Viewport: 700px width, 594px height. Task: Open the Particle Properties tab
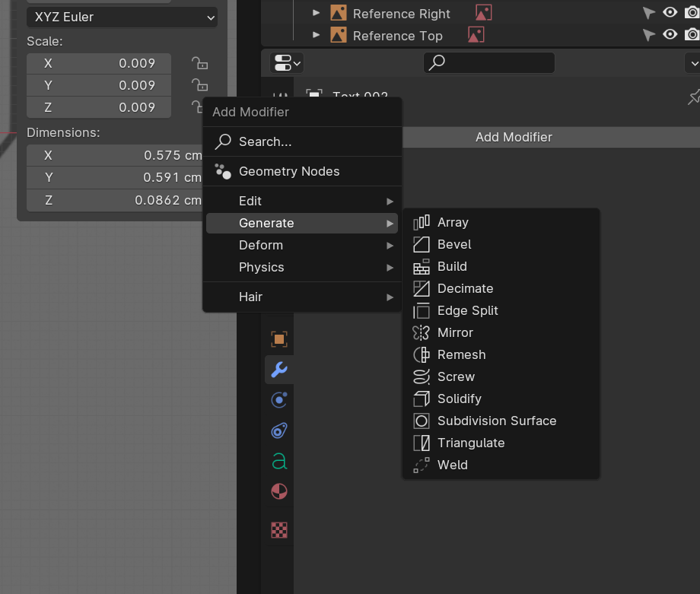[278, 400]
